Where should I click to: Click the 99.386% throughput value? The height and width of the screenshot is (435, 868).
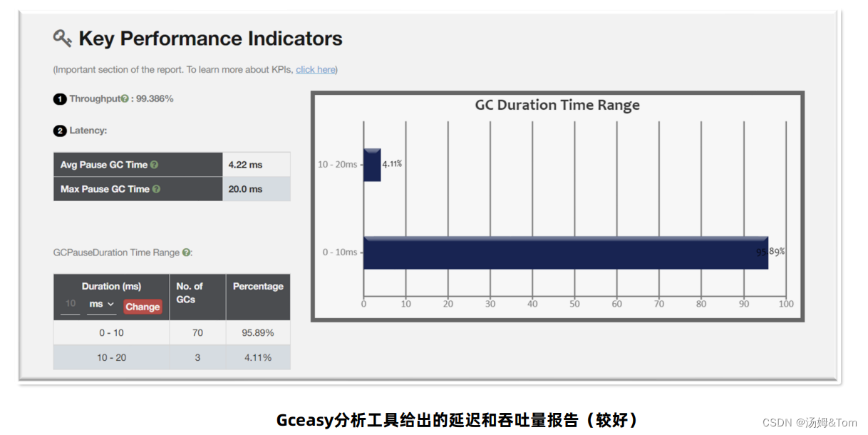click(155, 99)
